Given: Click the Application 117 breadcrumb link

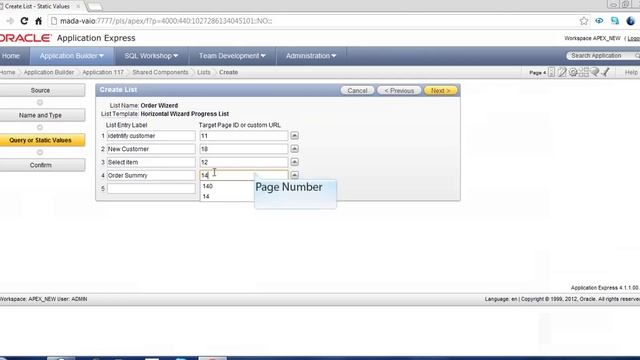Looking at the screenshot, I should 103,72.
